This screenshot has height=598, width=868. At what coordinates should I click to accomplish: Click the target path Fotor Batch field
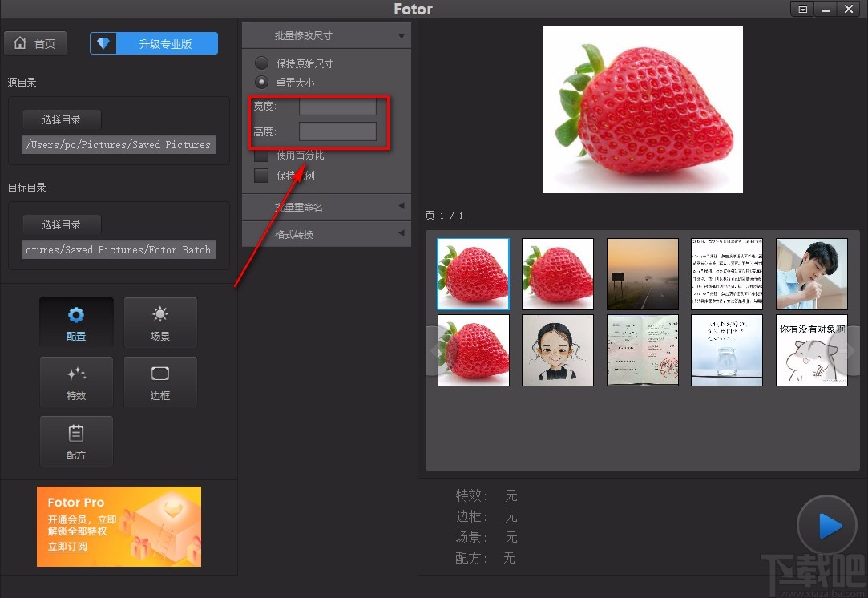tap(119, 250)
